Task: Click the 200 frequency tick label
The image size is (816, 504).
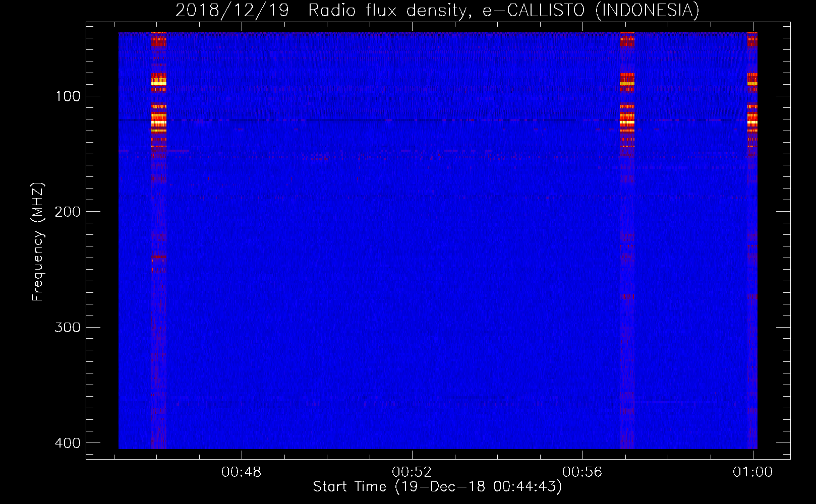Action: coord(68,212)
